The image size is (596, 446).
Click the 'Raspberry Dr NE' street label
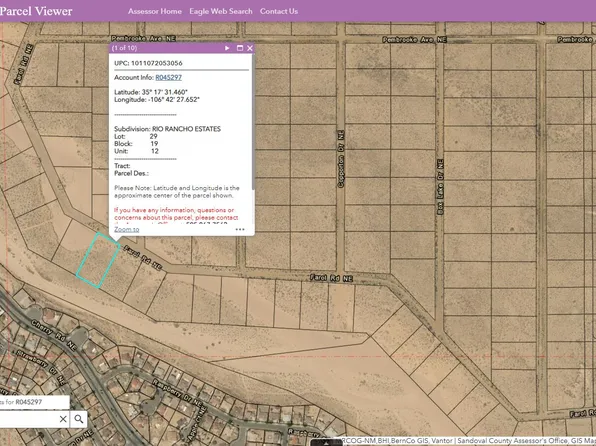178,394
